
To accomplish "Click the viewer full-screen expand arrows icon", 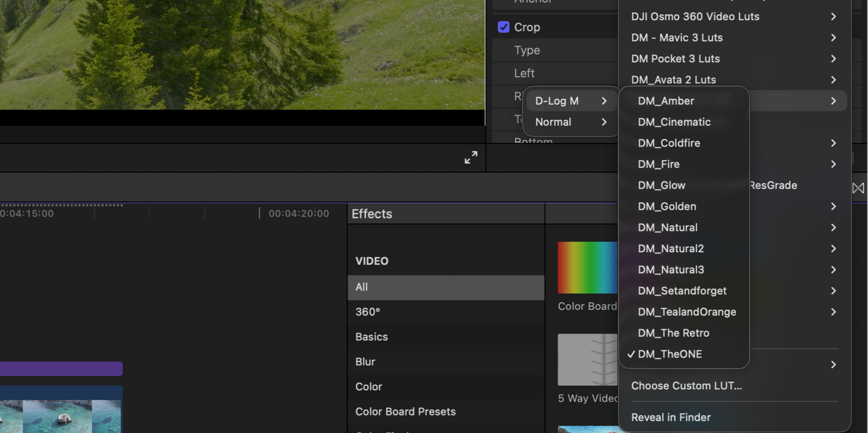I will [x=471, y=158].
